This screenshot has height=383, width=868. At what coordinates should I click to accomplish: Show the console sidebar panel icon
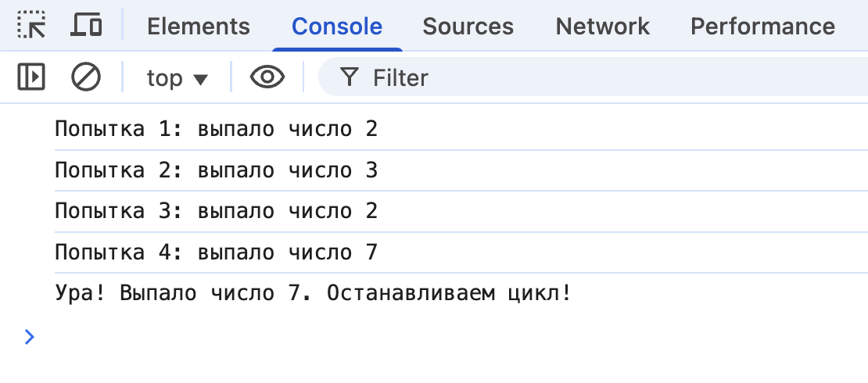tap(31, 77)
